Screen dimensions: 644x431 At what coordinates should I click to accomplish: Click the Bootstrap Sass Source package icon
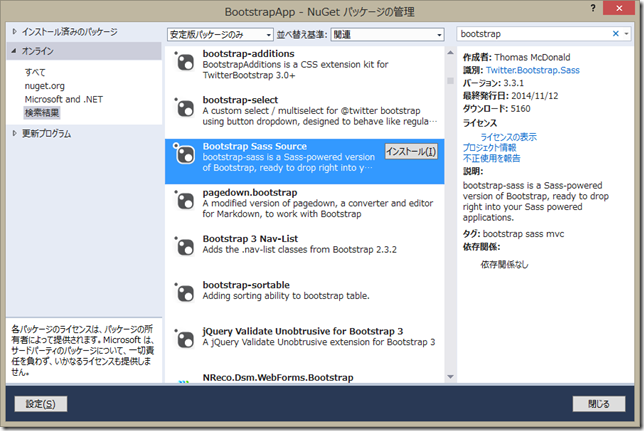pos(185,155)
